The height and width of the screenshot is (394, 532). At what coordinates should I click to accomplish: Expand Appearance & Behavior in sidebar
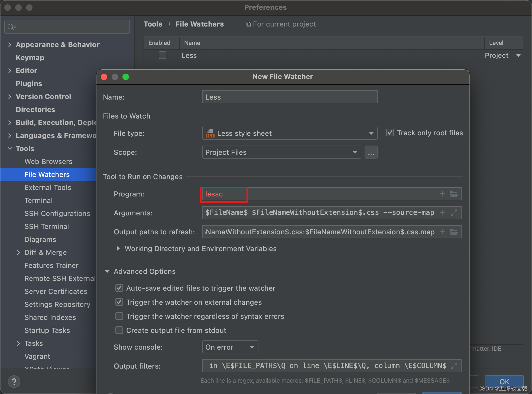click(10, 45)
